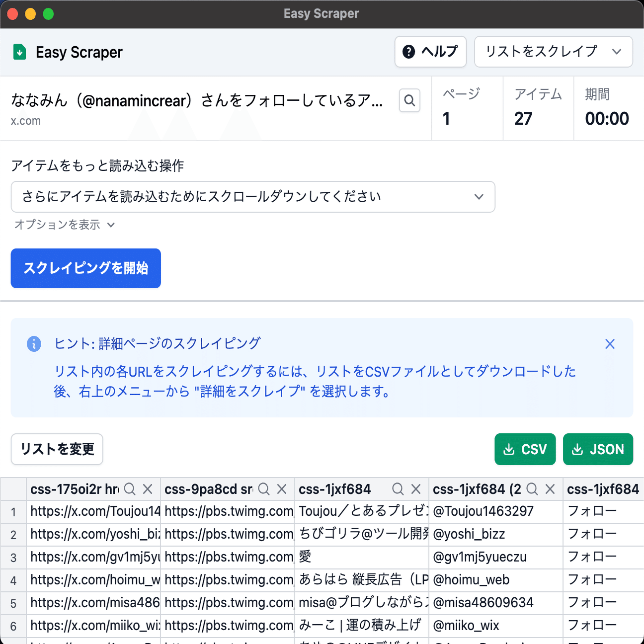Click the みーこ | 運の積み上げ name cell
The width and height of the screenshot is (644, 644).
(362, 626)
